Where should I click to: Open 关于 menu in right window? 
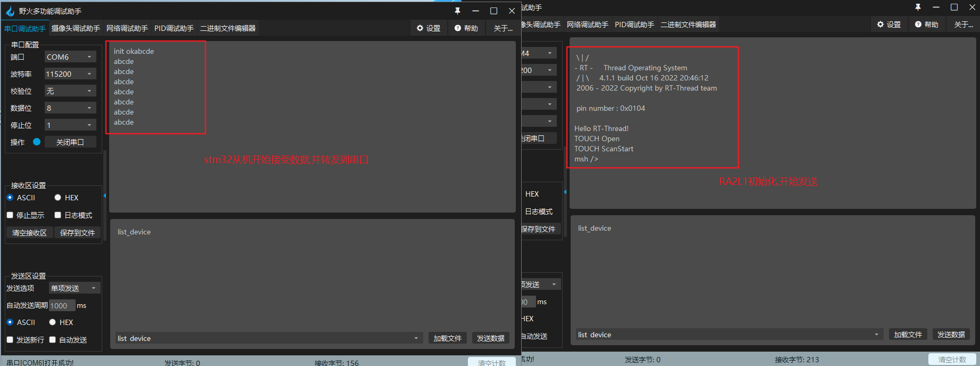pos(963,25)
